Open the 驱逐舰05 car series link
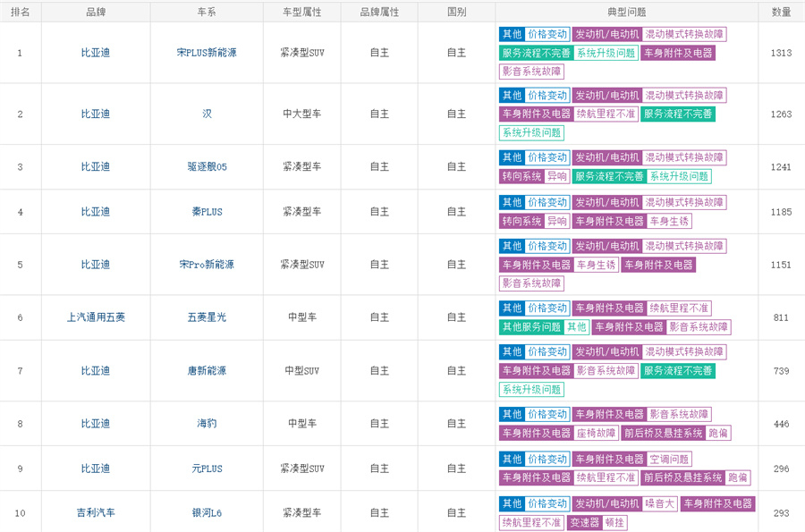Screen dimensions: 805x532 coord(207,166)
